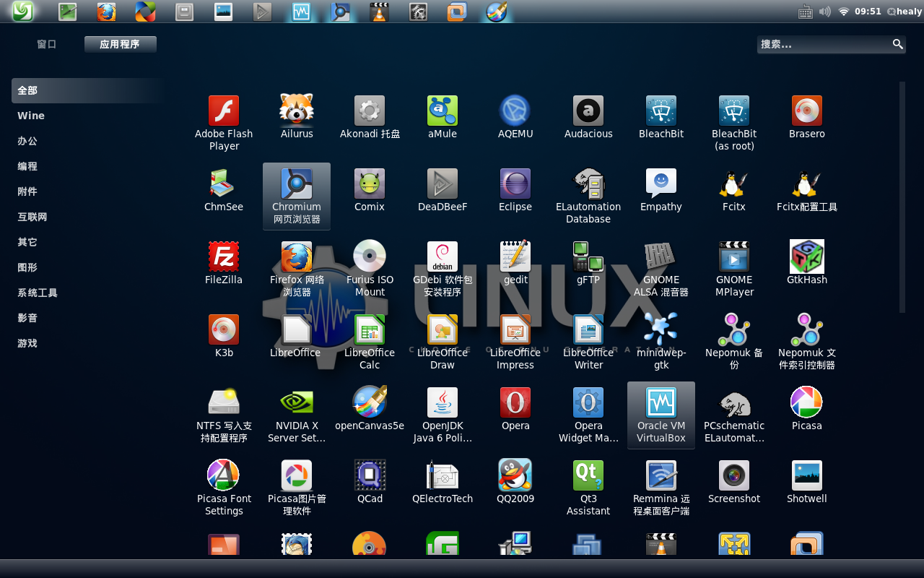This screenshot has height=578, width=924.
Task: Open the volume indicator
Action: pyautogui.click(x=824, y=12)
